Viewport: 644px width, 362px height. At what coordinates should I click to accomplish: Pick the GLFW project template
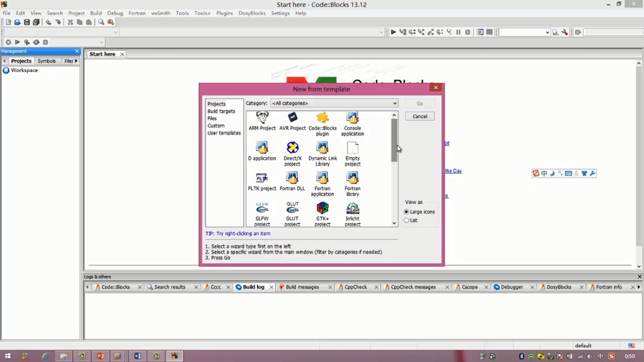[262, 214]
